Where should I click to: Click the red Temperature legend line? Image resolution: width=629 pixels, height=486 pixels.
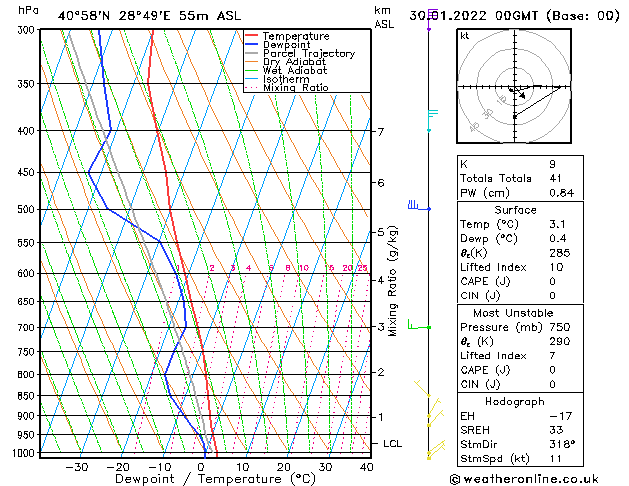point(252,36)
